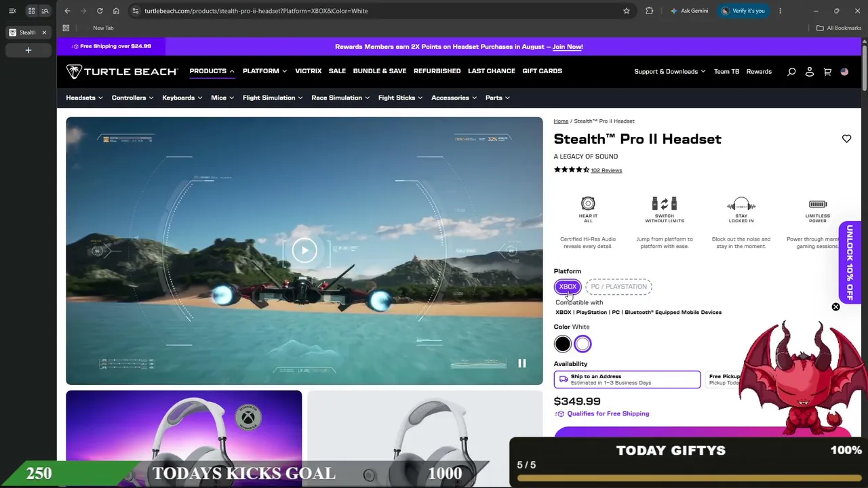Go to browser home page
This screenshot has width=868, height=488.
point(116,11)
